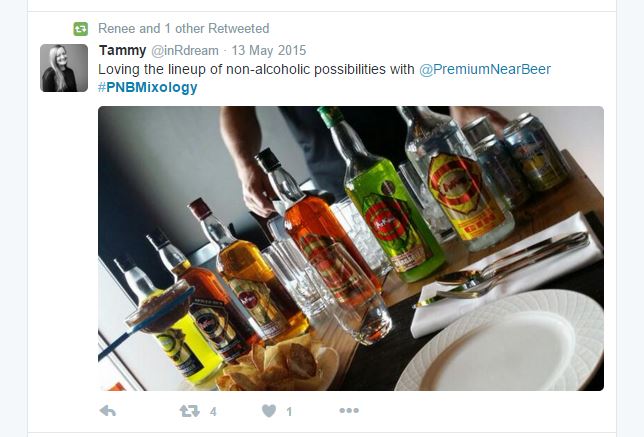
Task: Click the white plate in the tweet photo
Action: pyautogui.click(x=501, y=343)
